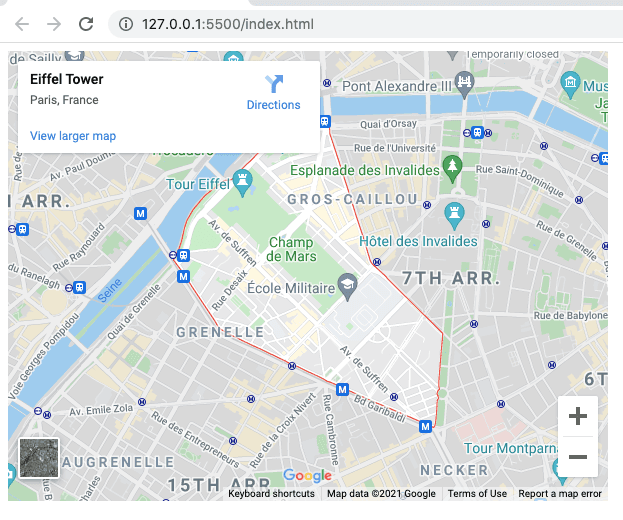The height and width of the screenshot is (520, 623).
Task: Open the View larger map link
Action: point(73,136)
